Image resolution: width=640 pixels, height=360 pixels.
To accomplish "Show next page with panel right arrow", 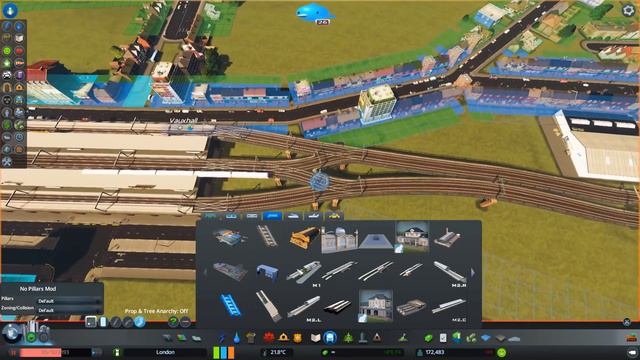I will click(x=473, y=272).
